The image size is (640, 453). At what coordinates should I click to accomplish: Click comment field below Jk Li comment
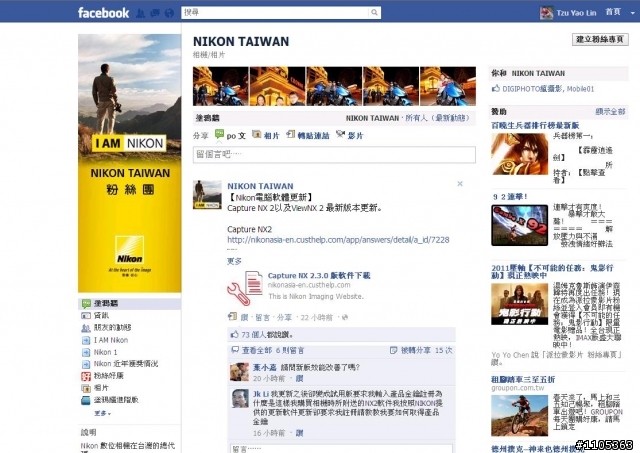point(341,449)
